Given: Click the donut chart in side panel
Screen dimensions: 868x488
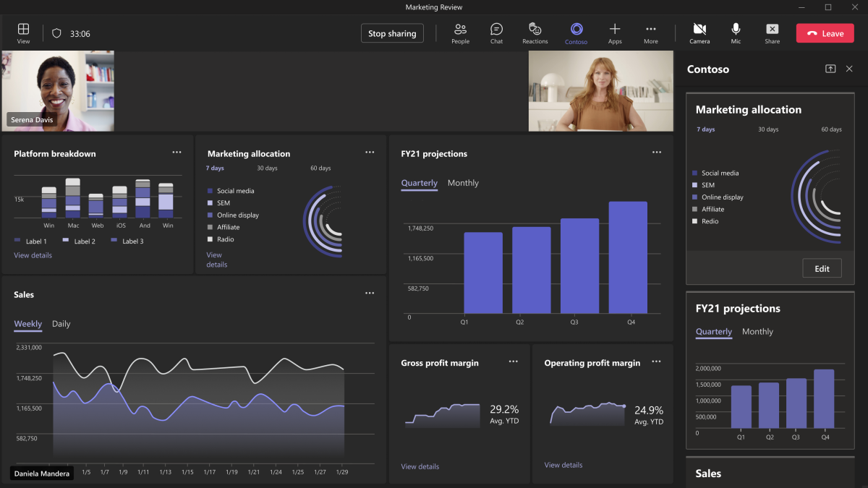Looking at the screenshot, I should 817,197.
